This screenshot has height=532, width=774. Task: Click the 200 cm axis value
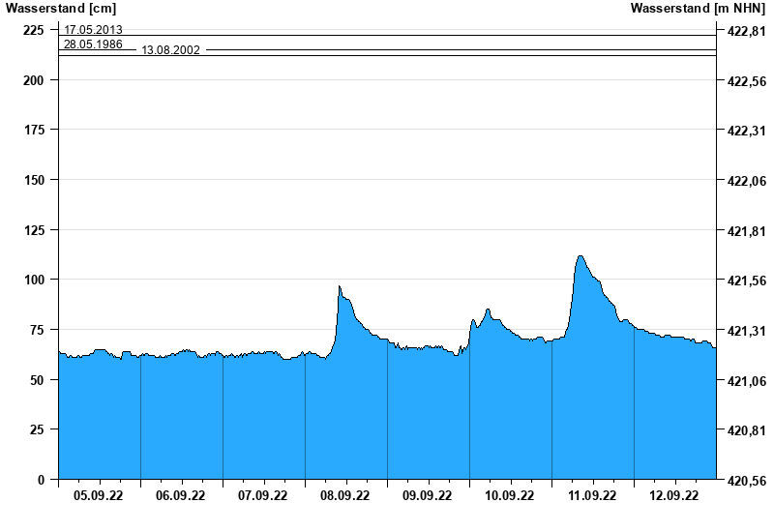pyautogui.click(x=34, y=80)
